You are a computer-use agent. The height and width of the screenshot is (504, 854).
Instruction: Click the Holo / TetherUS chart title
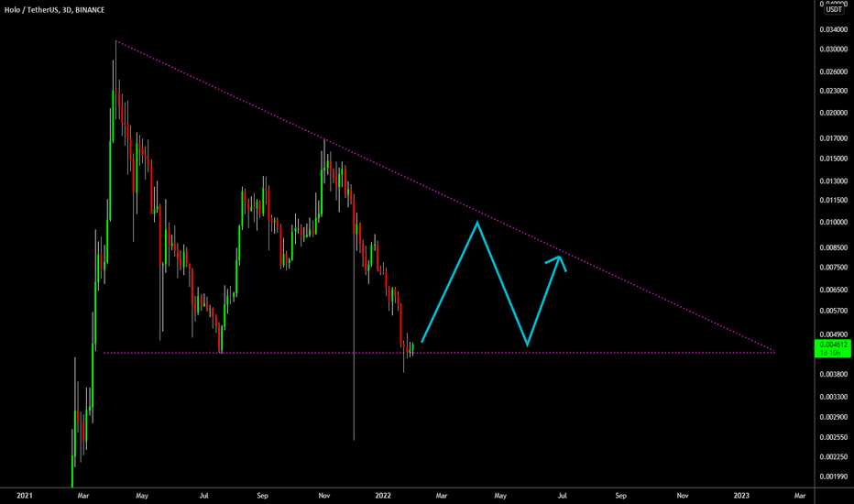pos(54,10)
